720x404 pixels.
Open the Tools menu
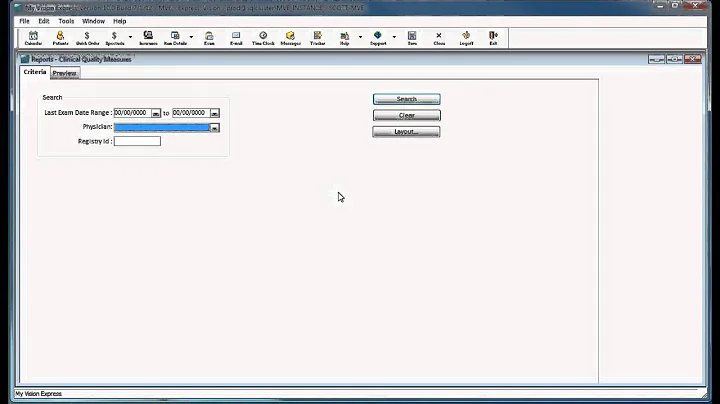click(66, 21)
